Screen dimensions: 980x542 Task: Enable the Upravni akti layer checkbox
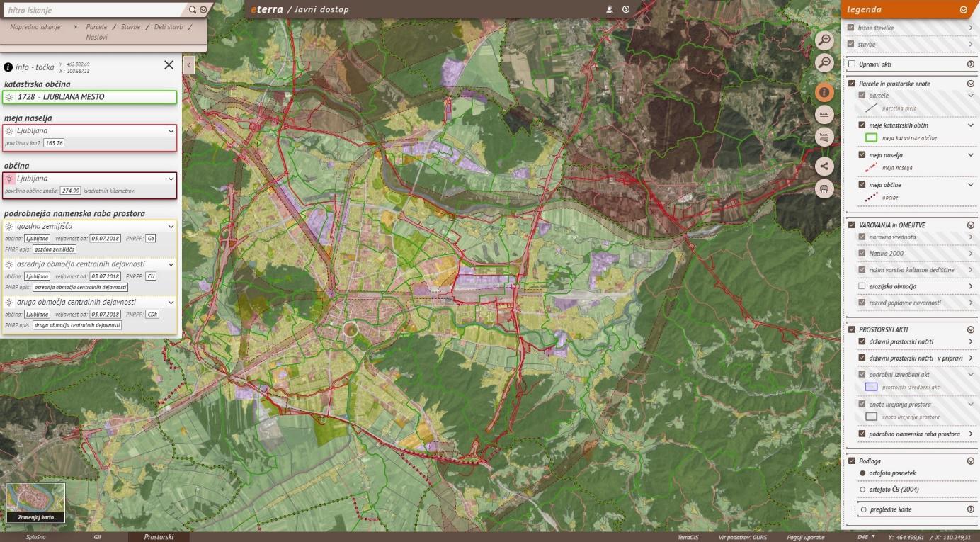(x=852, y=64)
